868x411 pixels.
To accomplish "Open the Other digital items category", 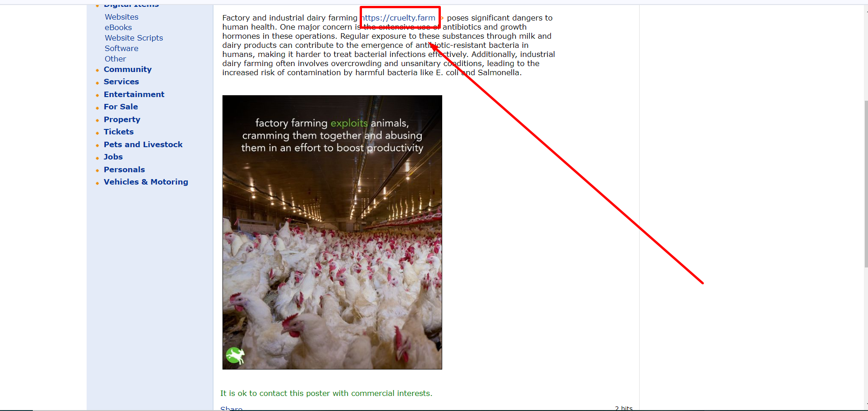I will point(115,59).
